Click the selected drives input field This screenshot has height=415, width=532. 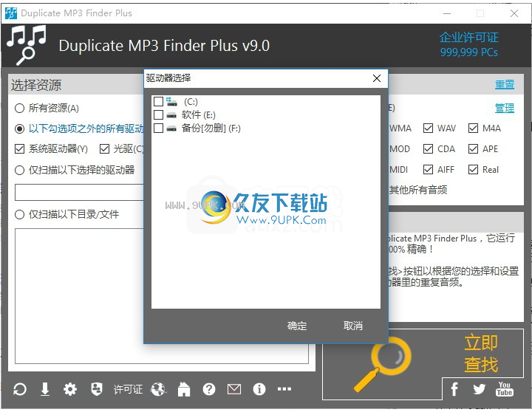[79, 193]
